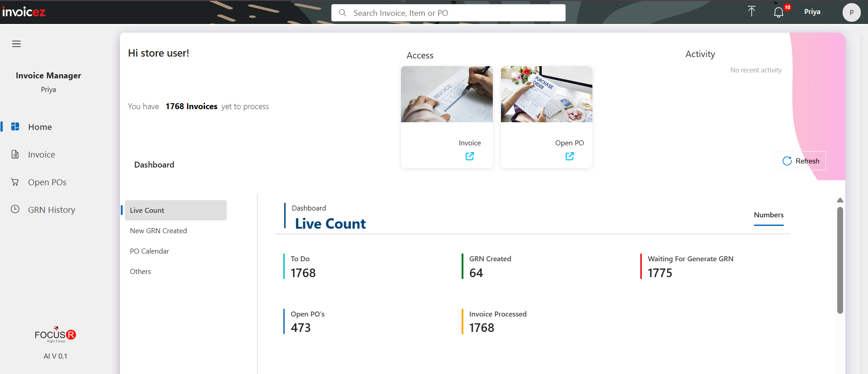868x374 pixels.
Task: Click the search magnifier icon
Action: [x=343, y=13]
